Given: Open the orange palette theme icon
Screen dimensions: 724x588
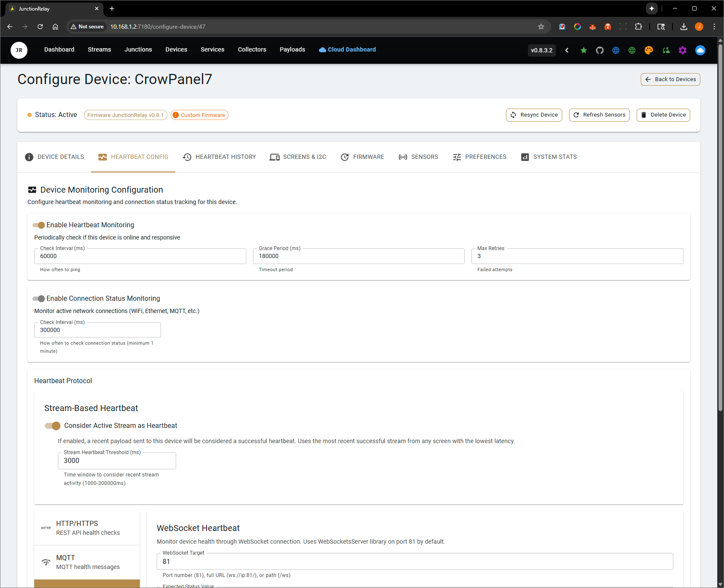Looking at the screenshot, I should [649, 50].
